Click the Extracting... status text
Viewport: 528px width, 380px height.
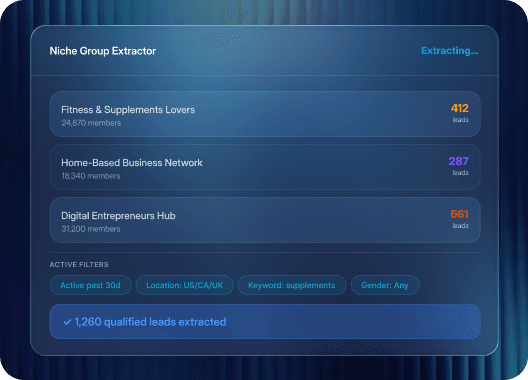450,51
